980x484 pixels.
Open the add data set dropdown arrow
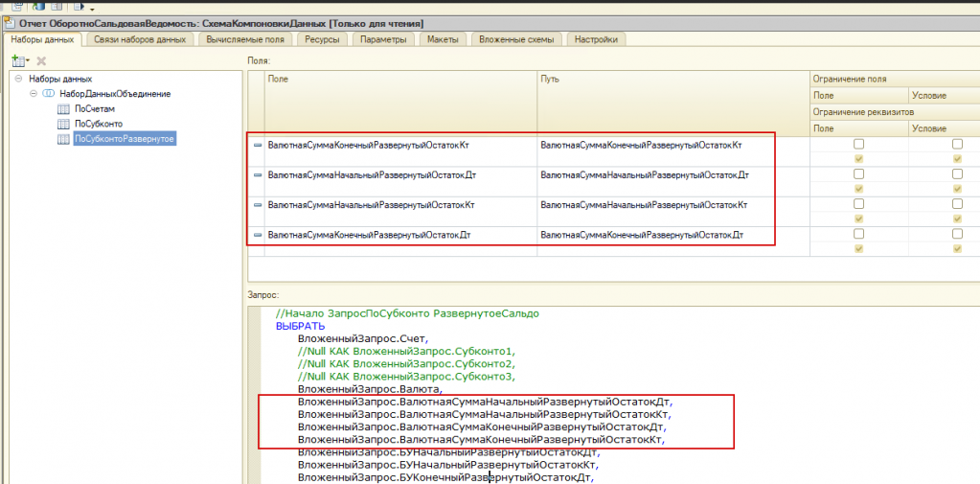coord(27,61)
